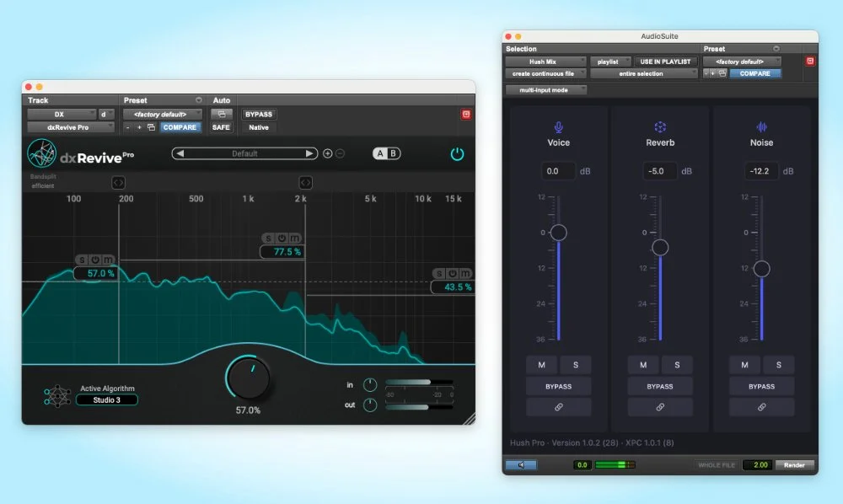Toggle the link icon under Noise

point(761,407)
